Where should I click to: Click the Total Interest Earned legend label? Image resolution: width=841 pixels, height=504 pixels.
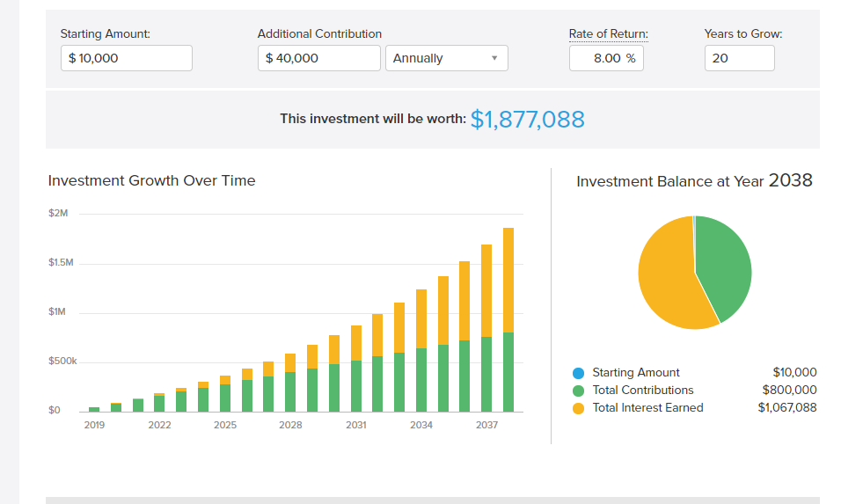point(647,408)
